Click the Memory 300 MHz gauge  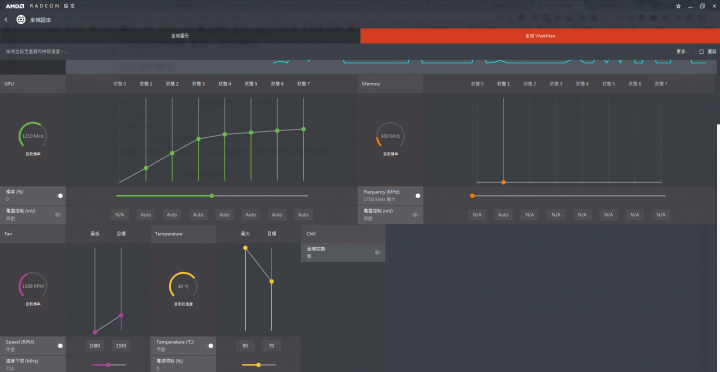coord(390,136)
